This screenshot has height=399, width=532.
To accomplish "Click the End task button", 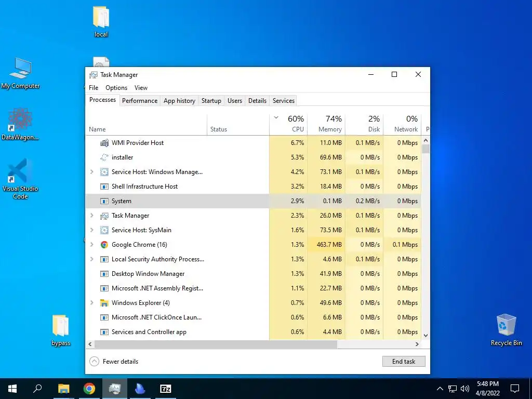I will pos(404,362).
